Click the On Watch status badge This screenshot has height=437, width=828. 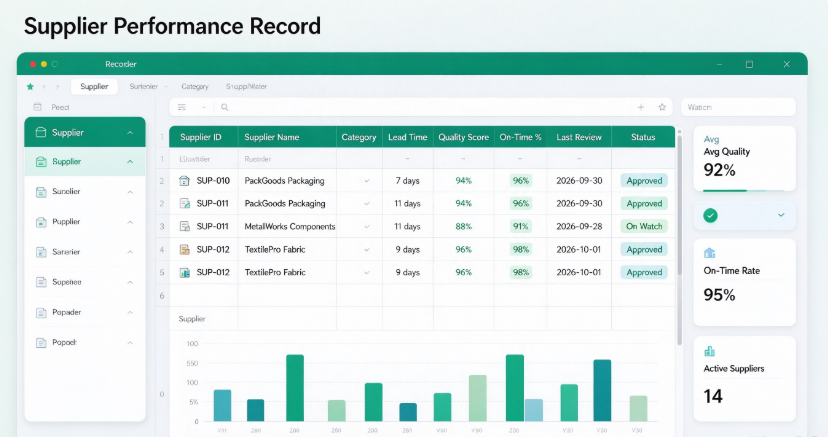click(x=644, y=226)
